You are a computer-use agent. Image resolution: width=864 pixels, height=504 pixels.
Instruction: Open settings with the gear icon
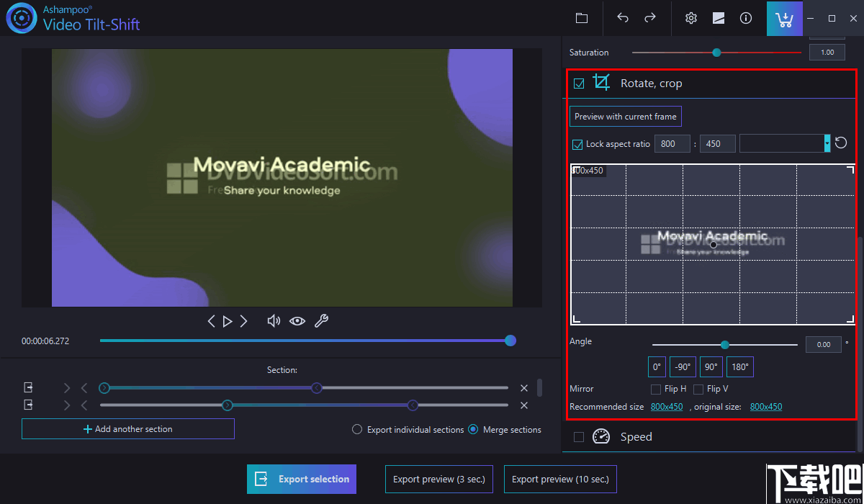click(691, 18)
